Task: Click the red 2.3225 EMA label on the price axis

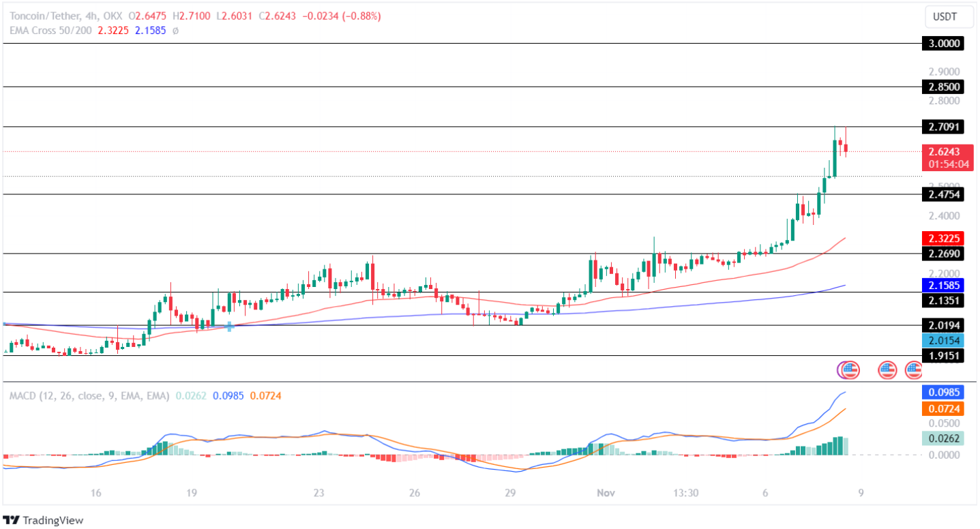Action: click(x=942, y=239)
